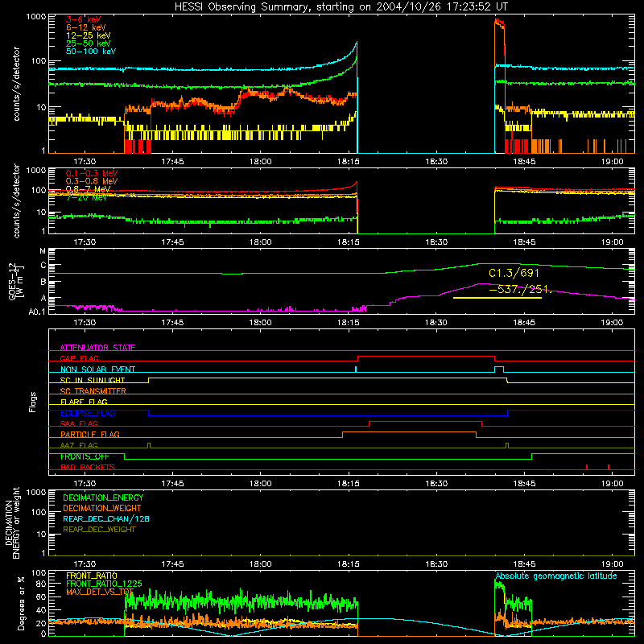Click the DECIMATION_WEIGHT legend label

pos(102,508)
